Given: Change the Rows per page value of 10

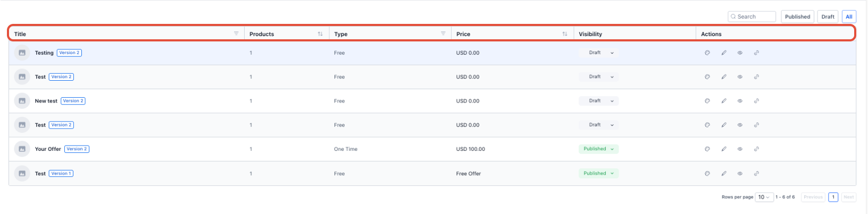Looking at the screenshot, I should (764, 197).
